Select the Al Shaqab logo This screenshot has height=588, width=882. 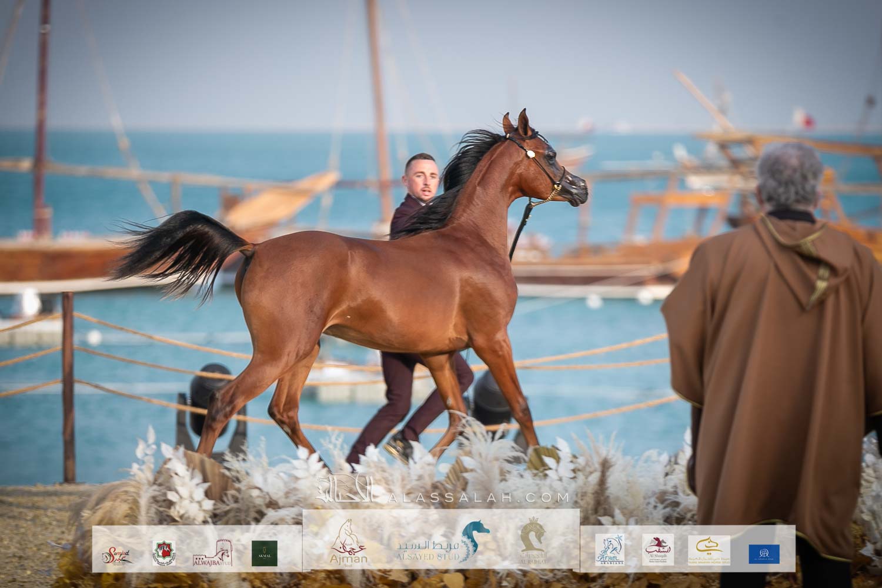[x=658, y=551]
